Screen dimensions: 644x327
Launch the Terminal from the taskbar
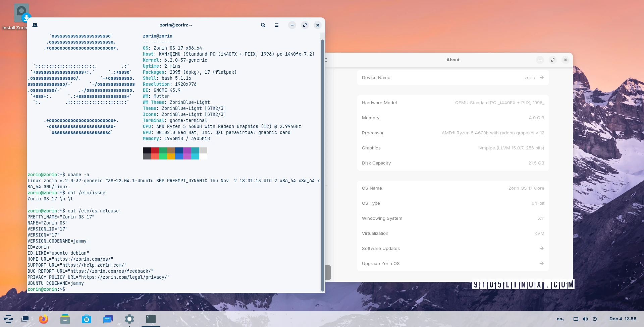point(151,319)
